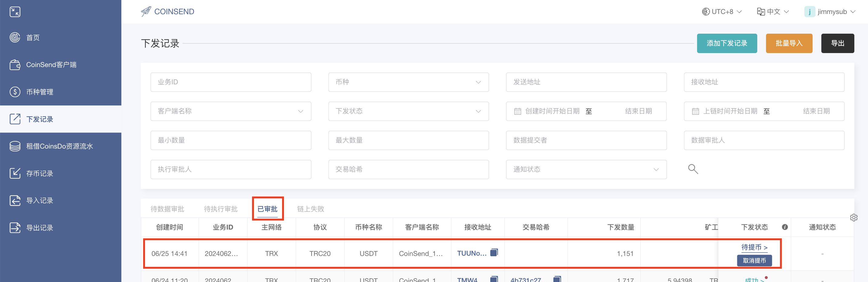This screenshot has height=282, width=868.
Task: Open jimmysub user account menu
Action: (829, 12)
